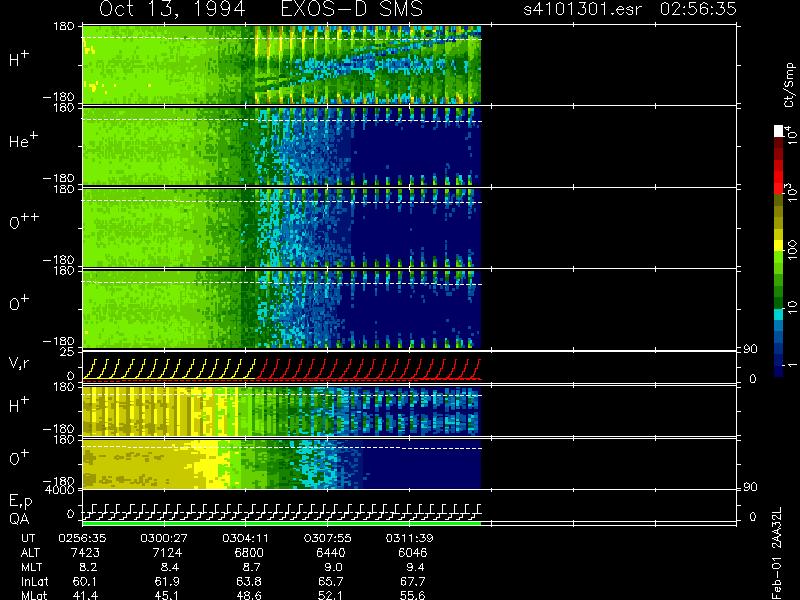Image resolution: width=800 pixels, height=600 pixels.
Task: Select the InLat value '61.9'
Action: [167, 581]
